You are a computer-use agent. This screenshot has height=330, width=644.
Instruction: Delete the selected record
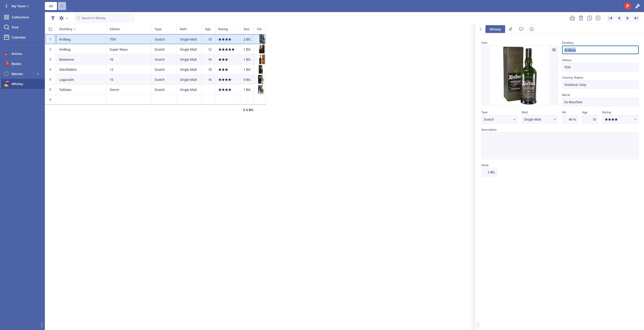pos(581,18)
